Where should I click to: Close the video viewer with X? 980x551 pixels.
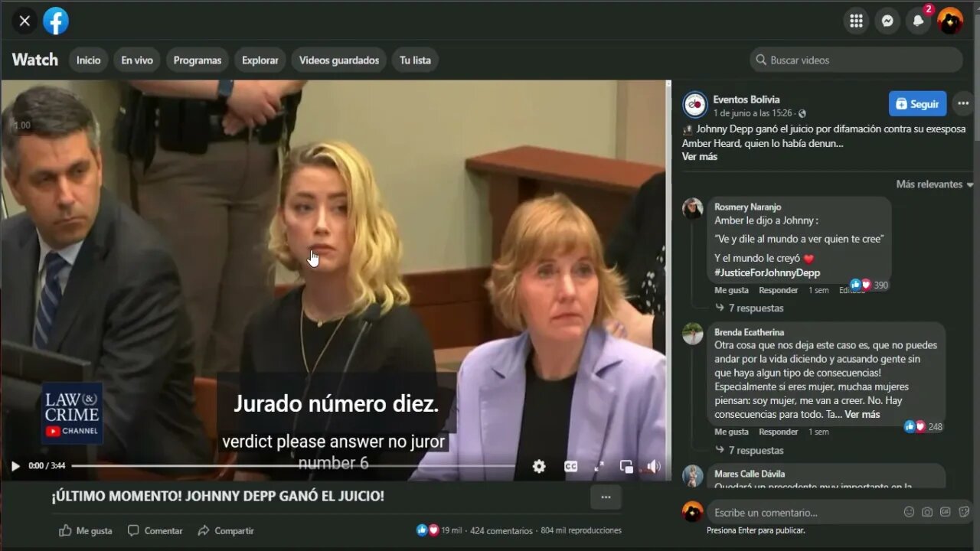pyautogui.click(x=24, y=21)
